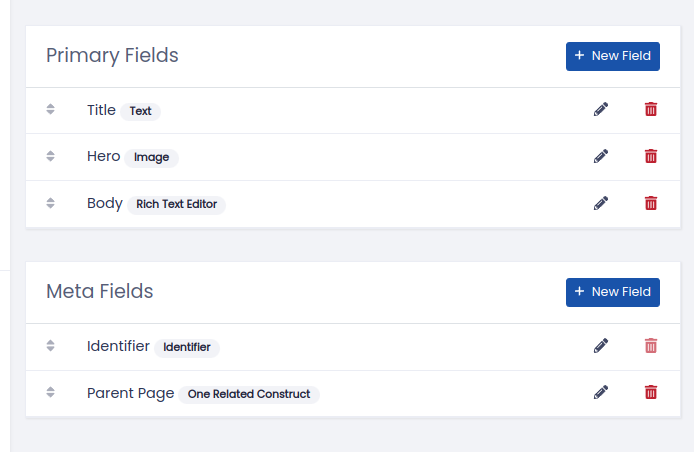Delete the Parent Page field
The width and height of the screenshot is (694, 452).
point(651,392)
